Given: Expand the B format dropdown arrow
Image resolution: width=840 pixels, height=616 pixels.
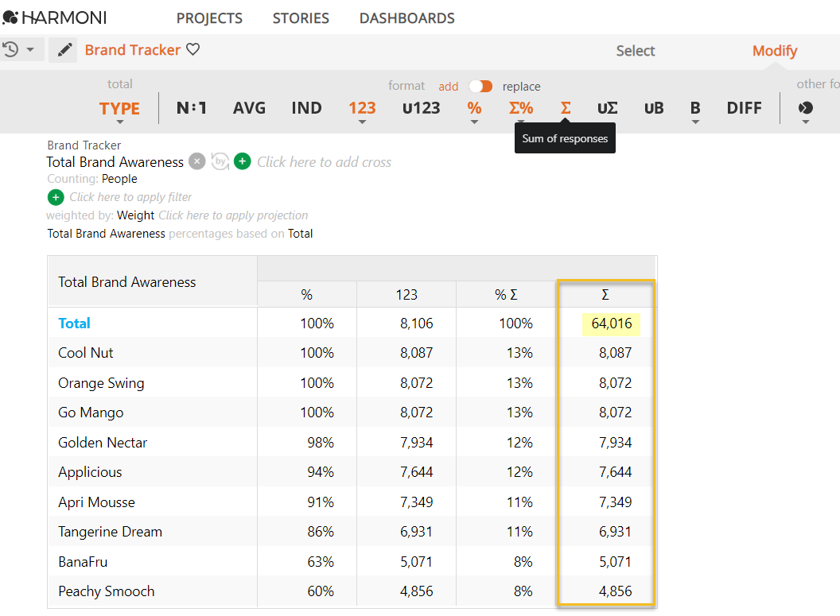Looking at the screenshot, I should [x=695, y=122].
